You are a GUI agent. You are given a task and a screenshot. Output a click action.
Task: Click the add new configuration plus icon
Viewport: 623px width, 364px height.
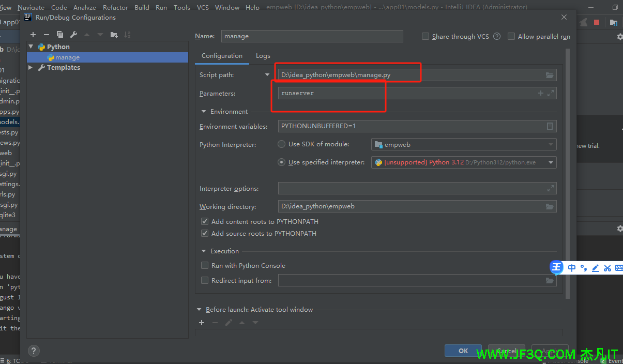tap(33, 35)
